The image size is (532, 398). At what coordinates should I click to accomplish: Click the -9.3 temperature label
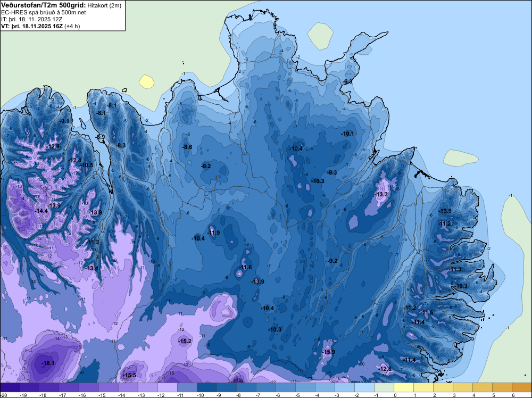pos(332,172)
